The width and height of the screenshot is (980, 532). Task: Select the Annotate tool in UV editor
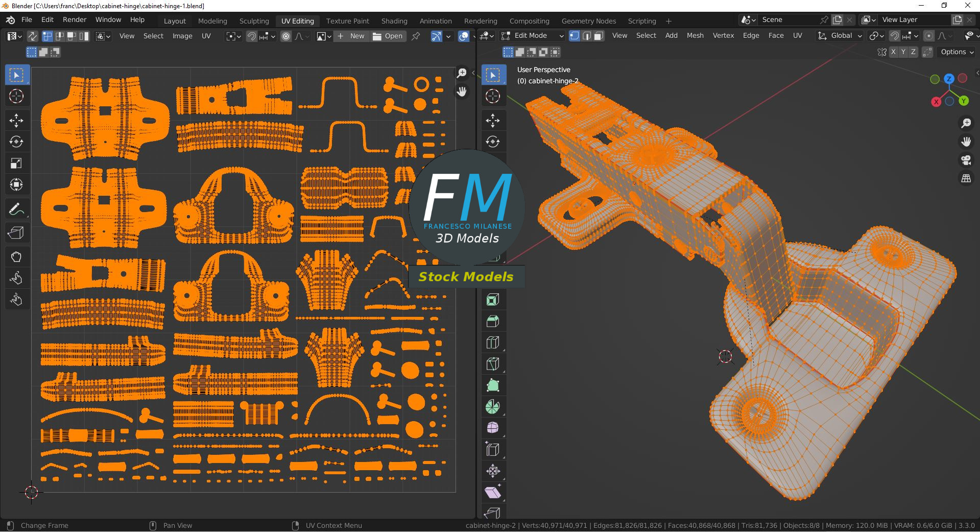(16, 210)
